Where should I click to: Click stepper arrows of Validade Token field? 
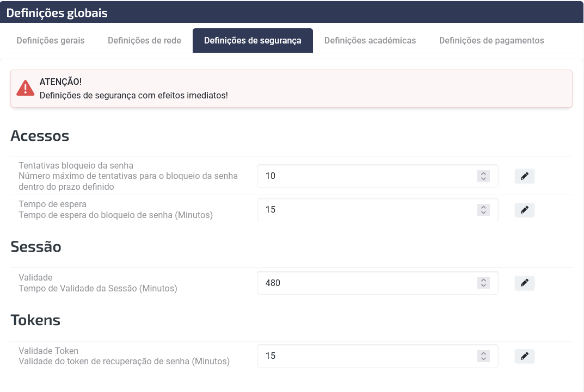[x=483, y=356]
